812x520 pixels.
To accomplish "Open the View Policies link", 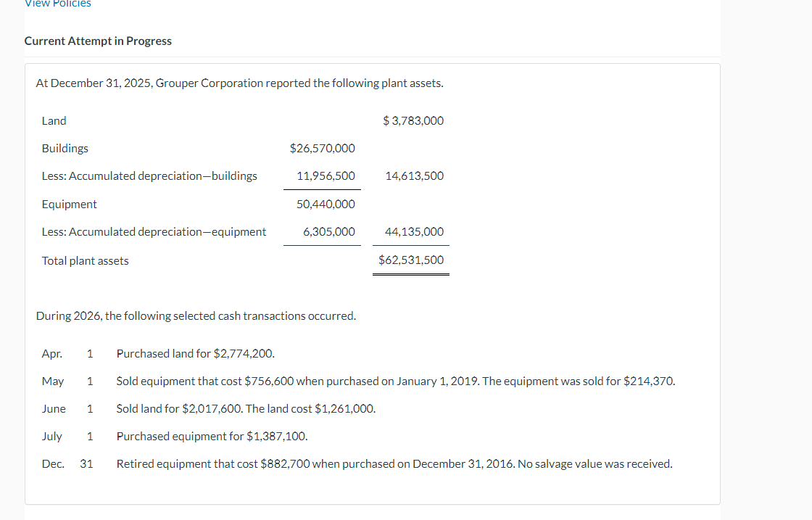I will click(x=58, y=4).
